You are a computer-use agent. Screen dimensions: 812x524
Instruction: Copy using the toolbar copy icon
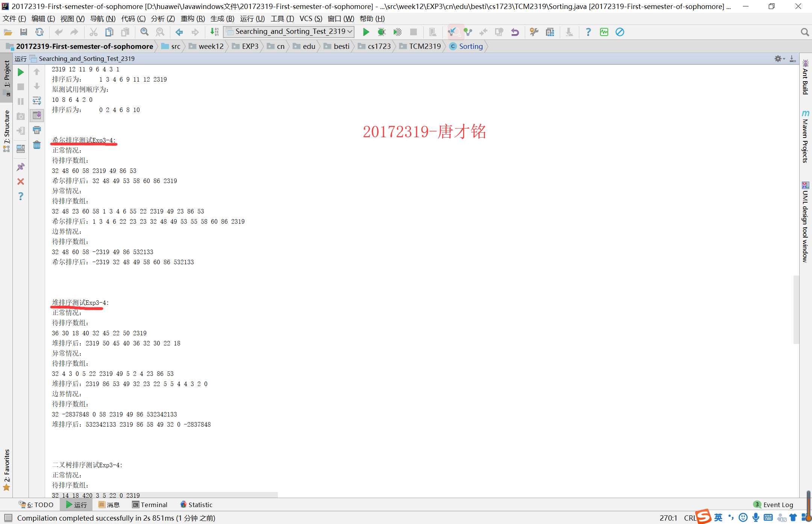pos(109,32)
